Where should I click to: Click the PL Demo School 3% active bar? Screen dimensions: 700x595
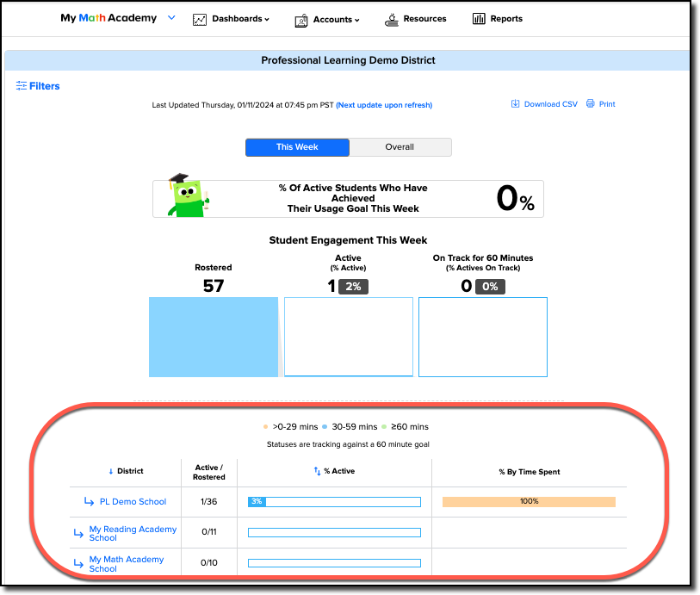pos(334,502)
